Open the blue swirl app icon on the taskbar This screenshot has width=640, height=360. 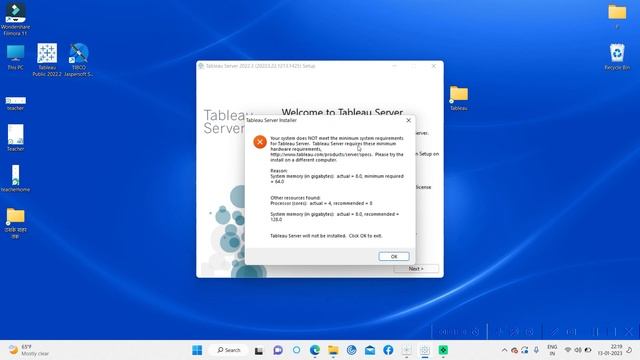351,350
